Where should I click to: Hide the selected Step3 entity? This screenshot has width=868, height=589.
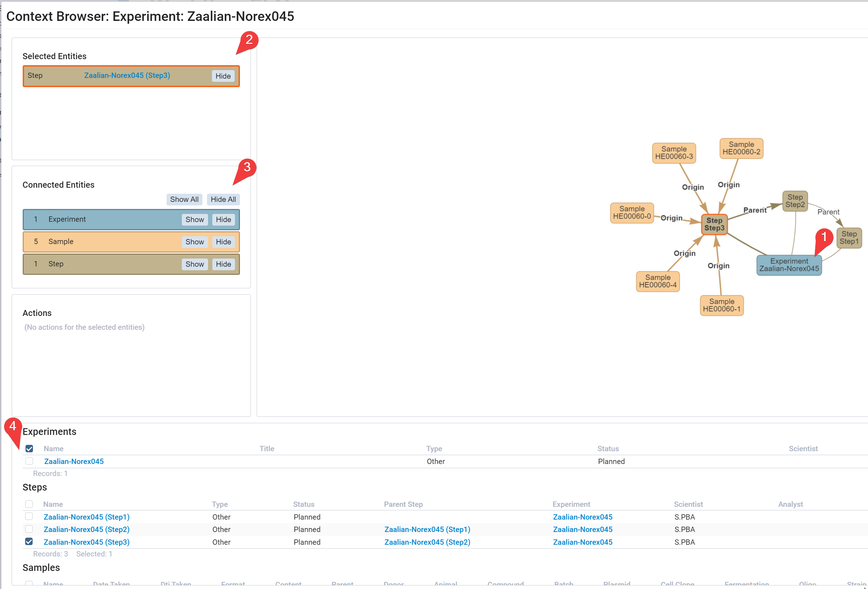point(223,76)
